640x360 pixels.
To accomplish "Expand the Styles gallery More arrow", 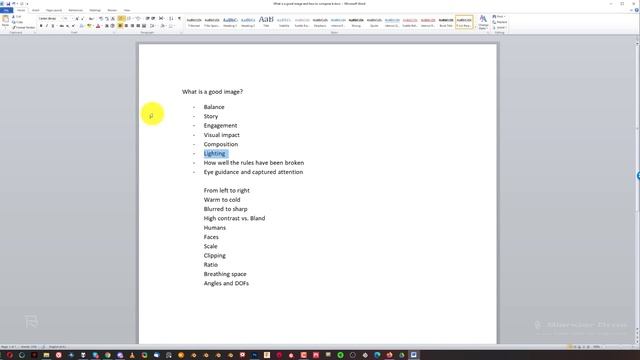I will pos(476,27).
